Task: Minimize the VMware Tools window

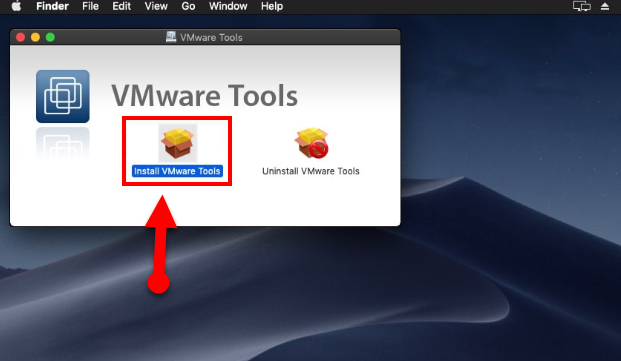Action: [35, 37]
